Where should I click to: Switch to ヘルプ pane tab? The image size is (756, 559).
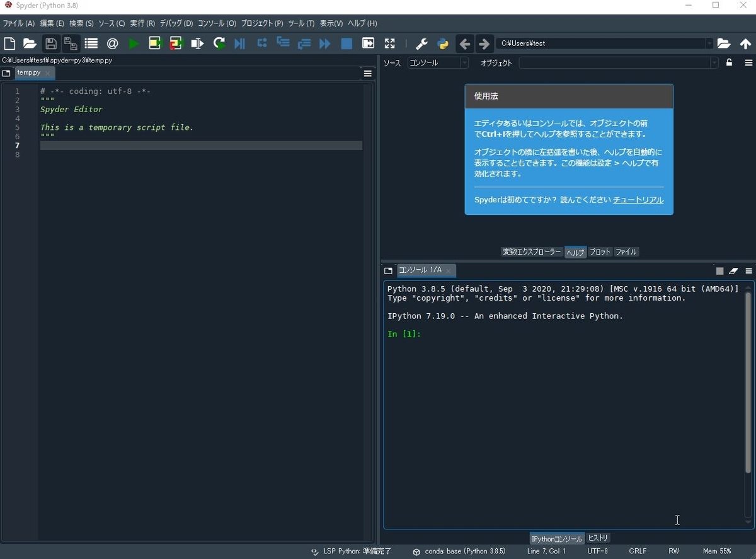tap(575, 252)
